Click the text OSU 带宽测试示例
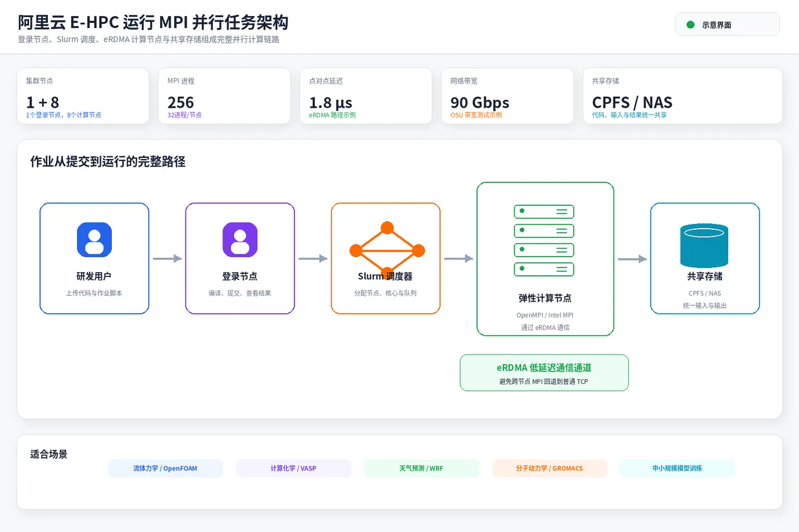Viewport: 799px width, 532px height. click(x=476, y=115)
